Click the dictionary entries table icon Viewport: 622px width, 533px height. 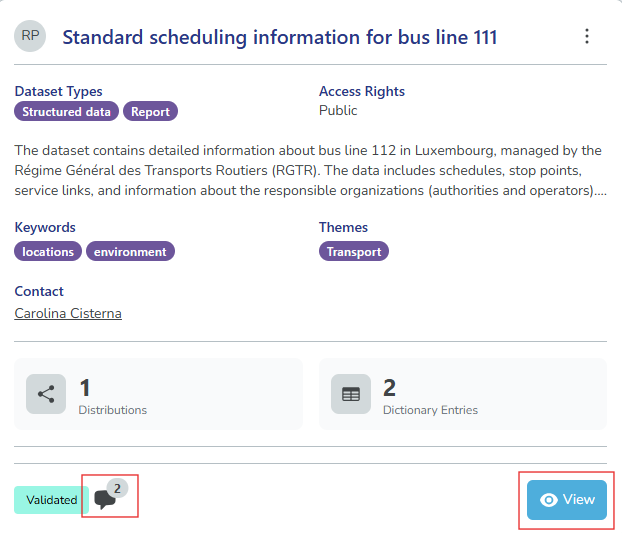351,394
